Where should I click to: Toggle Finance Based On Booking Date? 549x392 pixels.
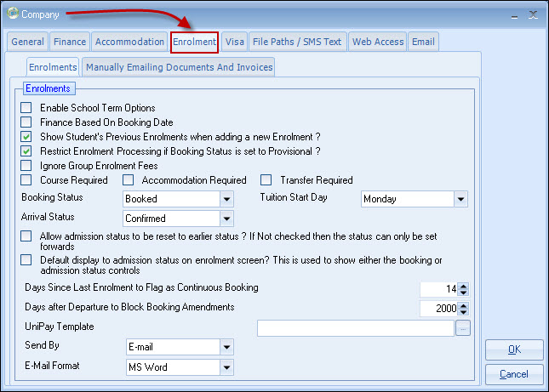point(26,122)
